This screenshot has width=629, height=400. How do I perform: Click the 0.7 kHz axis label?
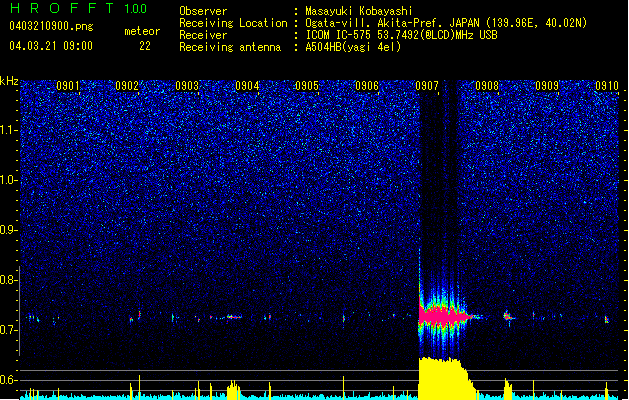[9, 330]
